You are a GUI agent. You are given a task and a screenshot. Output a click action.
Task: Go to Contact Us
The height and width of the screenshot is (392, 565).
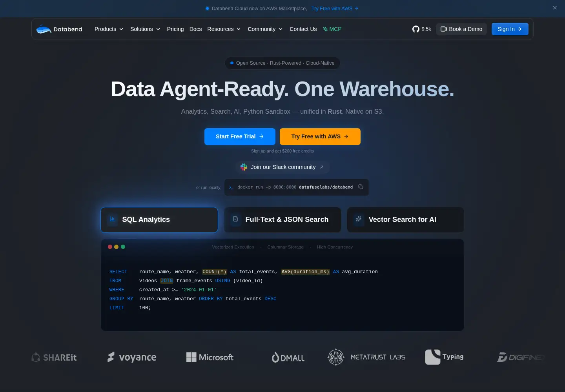pos(303,29)
